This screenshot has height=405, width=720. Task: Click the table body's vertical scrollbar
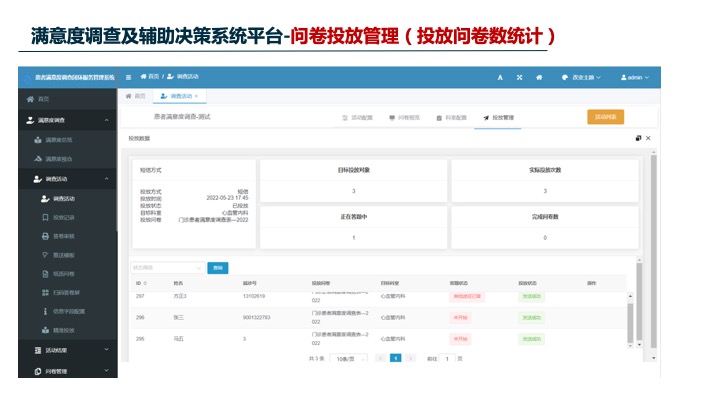click(630, 323)
